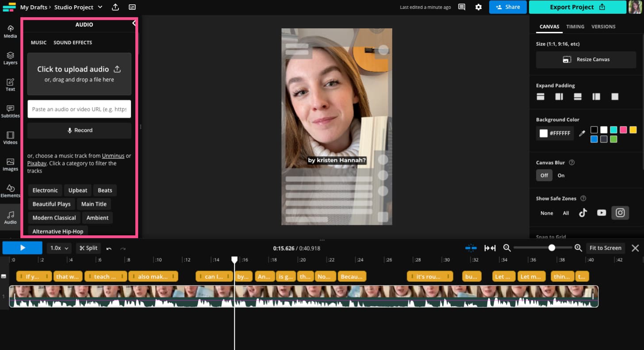Click the timeline zoom slider handle
644x350 pixels.
coord(552,248)
